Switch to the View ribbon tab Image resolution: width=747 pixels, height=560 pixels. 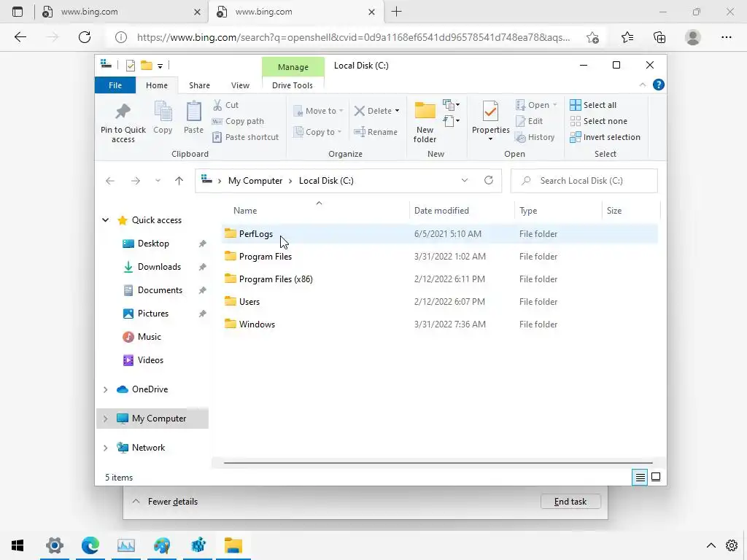click(240, 85)
